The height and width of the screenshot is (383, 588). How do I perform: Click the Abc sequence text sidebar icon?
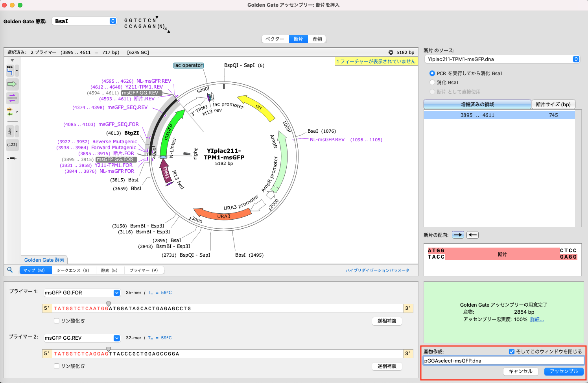coord(10,131)
